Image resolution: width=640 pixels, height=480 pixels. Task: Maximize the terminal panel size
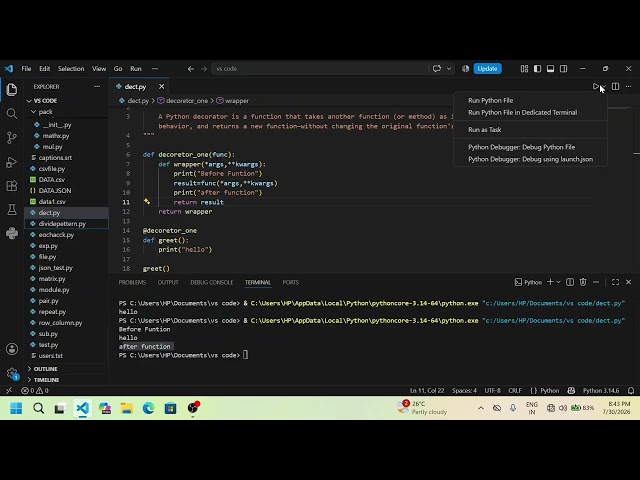[615, 282]
